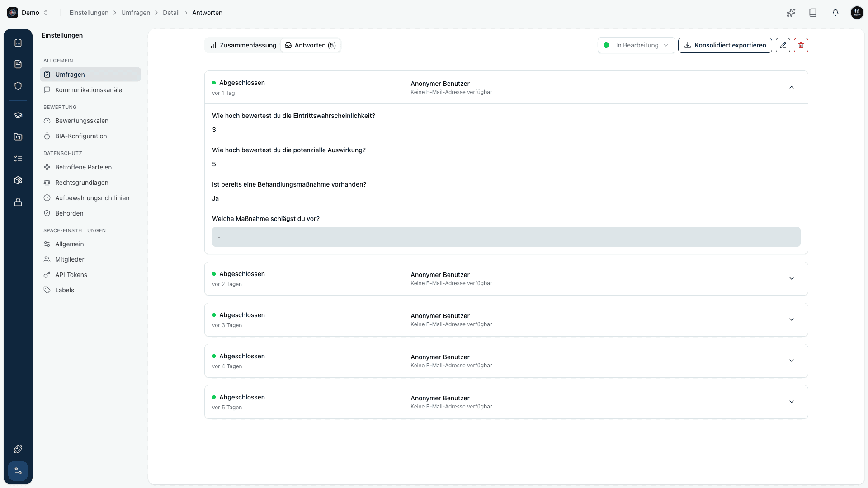Expand the response from vor 3 Tagen
The image size is (868, 488).
pos(792,319)
